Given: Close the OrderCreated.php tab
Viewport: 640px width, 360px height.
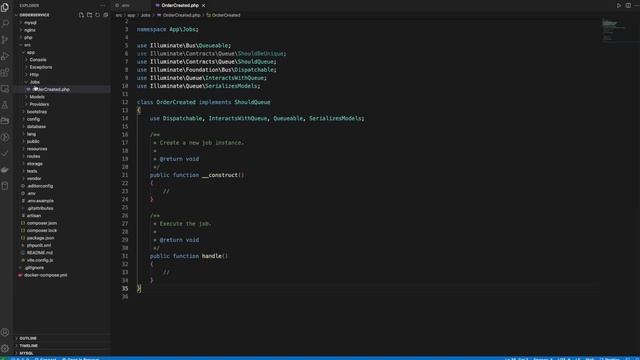Looking at the screenshot, I should (203, 5).
